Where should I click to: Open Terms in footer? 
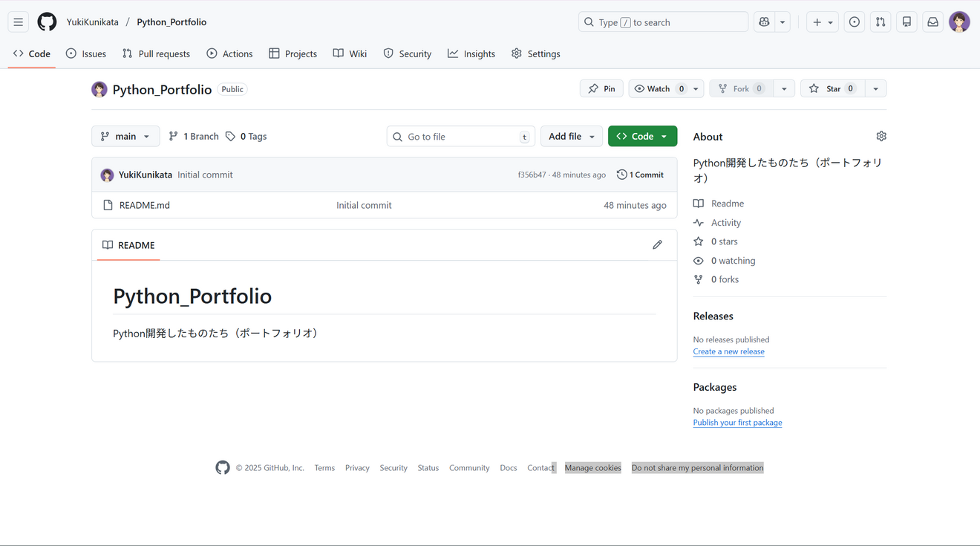tap(324, 468)
